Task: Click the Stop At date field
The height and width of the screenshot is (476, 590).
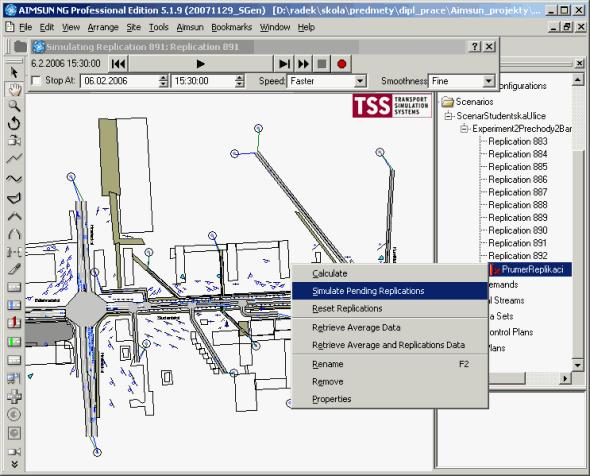Action: pyautogui.click(x=120, y=81)
